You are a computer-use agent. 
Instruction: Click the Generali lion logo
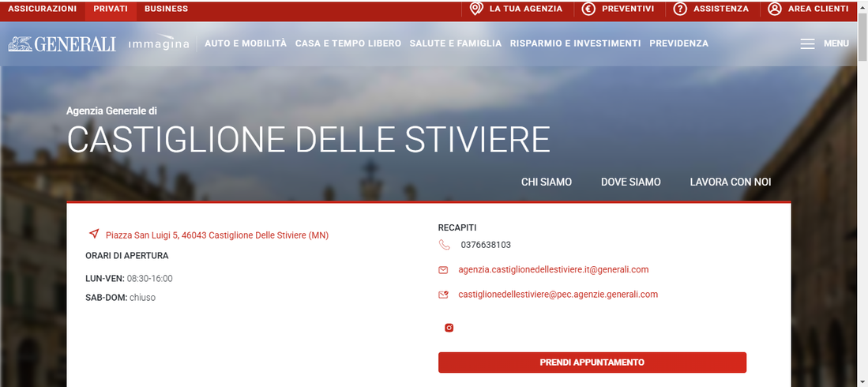pyautogui.click(x=21, y=43)
